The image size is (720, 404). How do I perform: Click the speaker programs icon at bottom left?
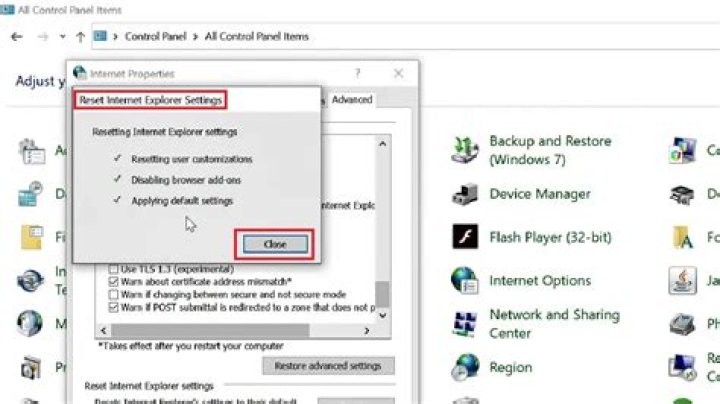(31, 368)
